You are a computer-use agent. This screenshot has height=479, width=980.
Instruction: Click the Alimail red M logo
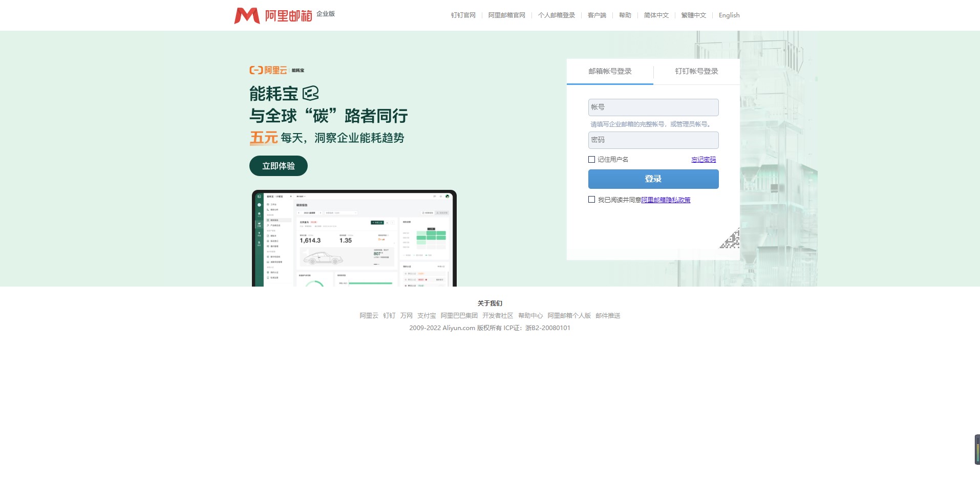pyautogui.click(x=247, y=15)
